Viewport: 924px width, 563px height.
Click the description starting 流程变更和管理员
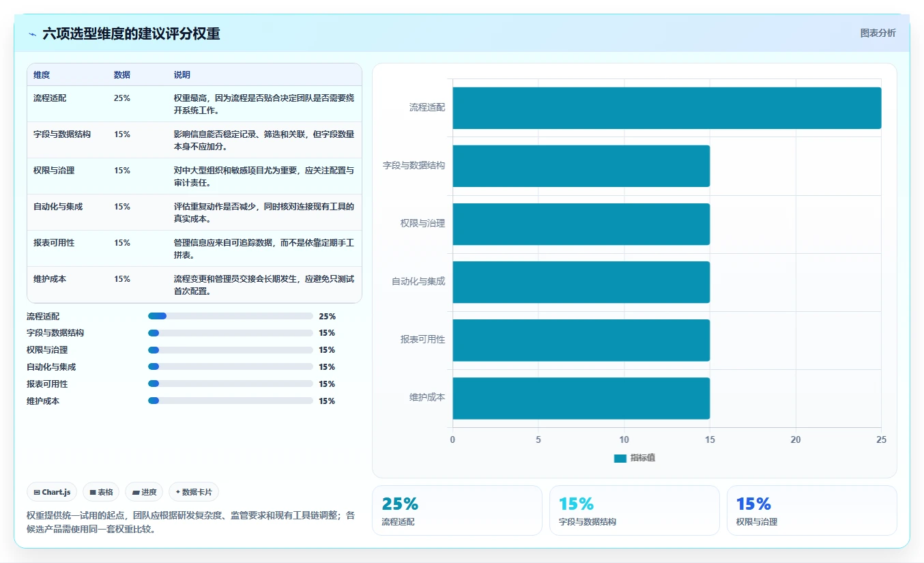pos(264,285)
